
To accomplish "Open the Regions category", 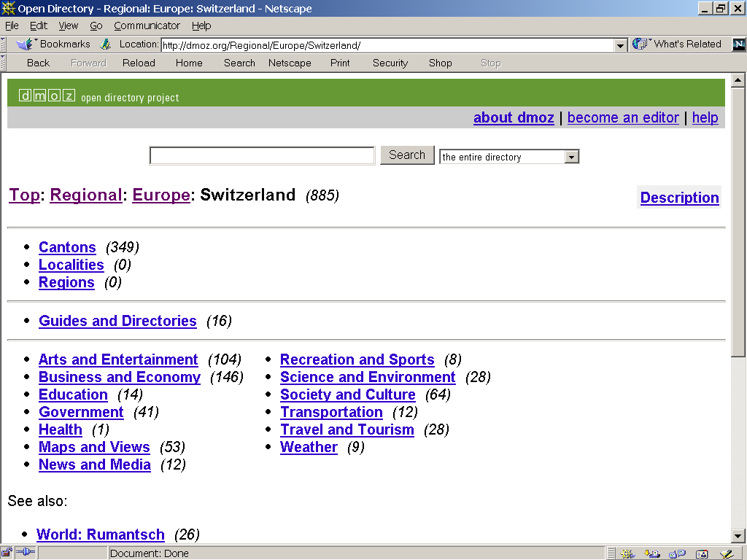I will click(x=66, y=282).
